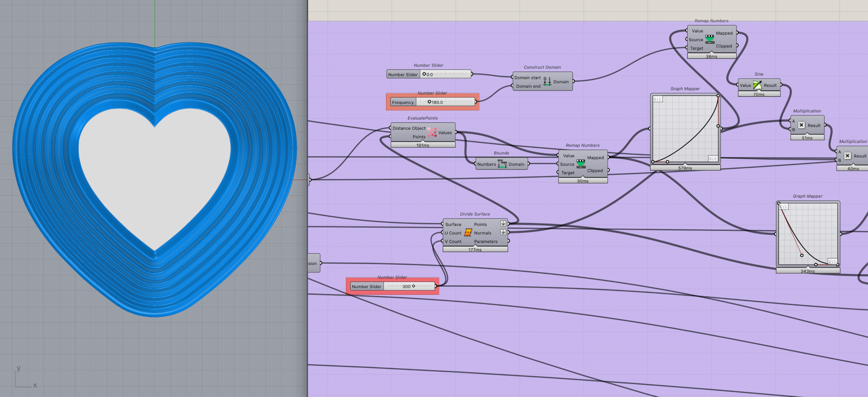Click the X icon on the 51ms Multiplication component
868x397 pixels.
click(801, 125)
